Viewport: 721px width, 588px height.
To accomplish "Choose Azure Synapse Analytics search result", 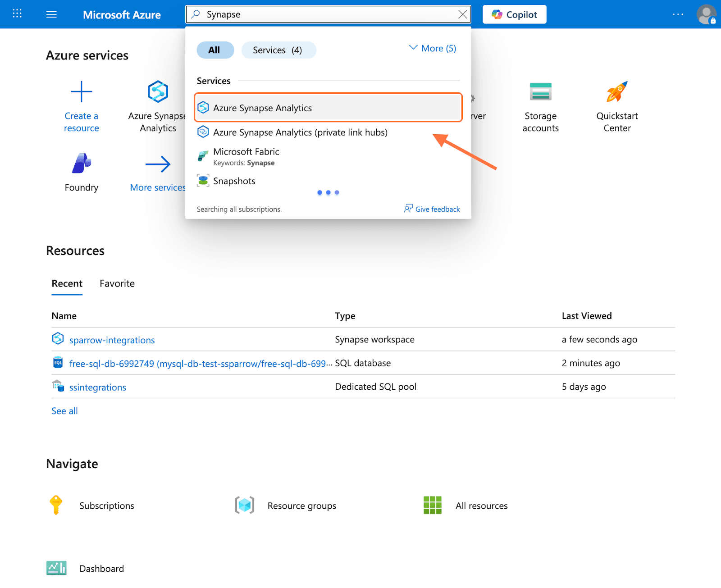I will pos(262,108).
